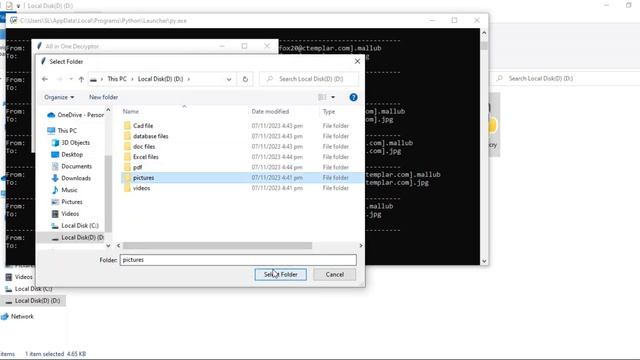Click Local Disk(D) in the address breadcrumb

160,79
